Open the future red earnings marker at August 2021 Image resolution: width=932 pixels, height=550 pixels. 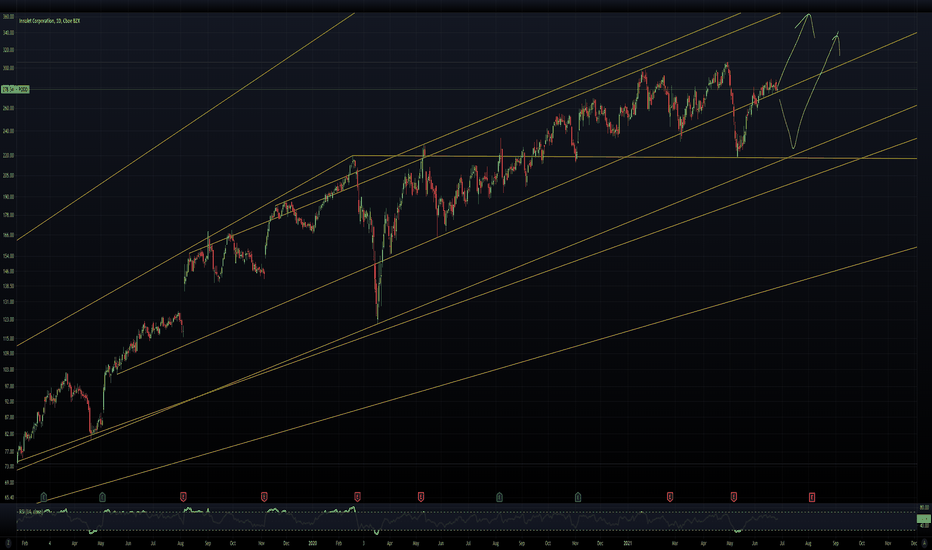[x=812, y=496]
